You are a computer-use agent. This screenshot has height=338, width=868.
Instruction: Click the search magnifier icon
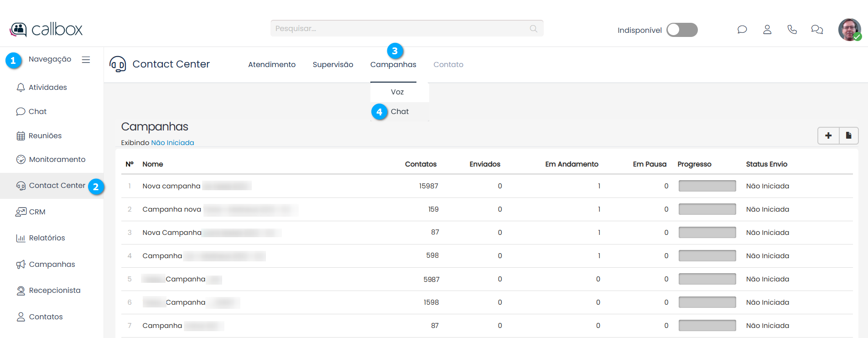click(533, 29)
